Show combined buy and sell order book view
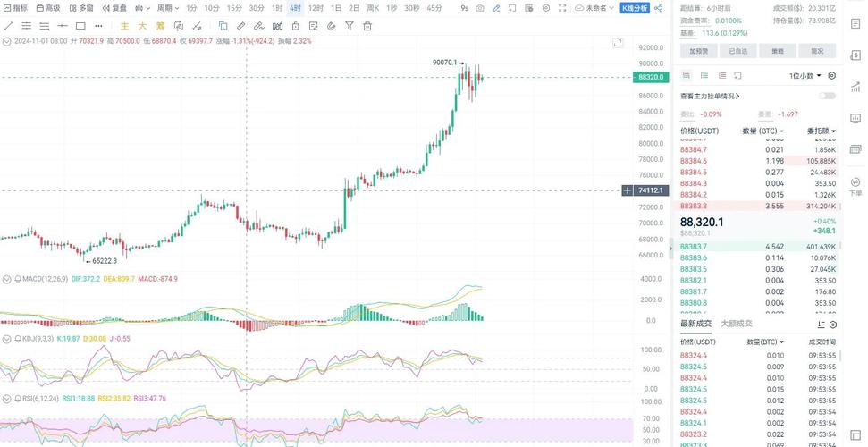The image size is (868, 447). [687, 75]
